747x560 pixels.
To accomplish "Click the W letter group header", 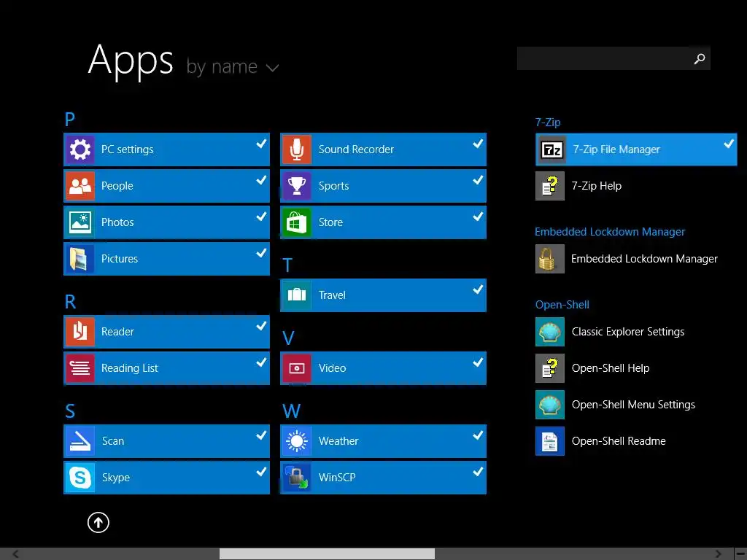I will click(x=291, y=411).
